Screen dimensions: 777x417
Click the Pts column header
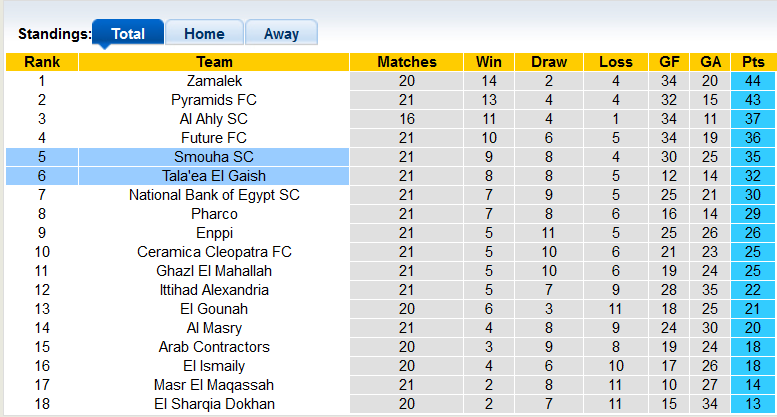pos(753,62)
